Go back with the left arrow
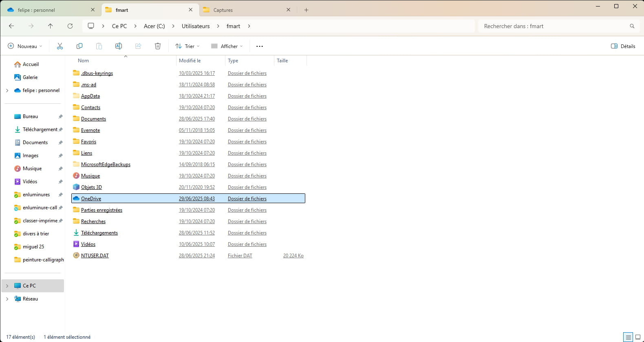Viewport: 644px width, 342px height. (11, 26)
